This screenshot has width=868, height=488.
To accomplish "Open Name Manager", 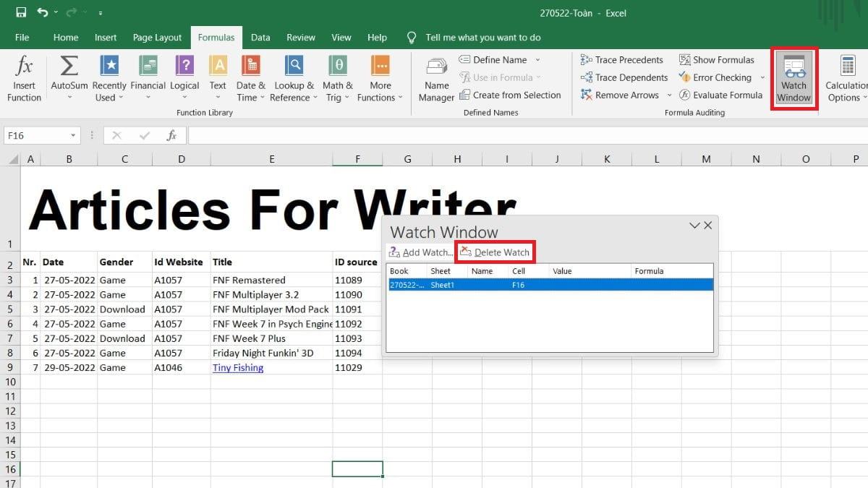I will pos(436,79).
